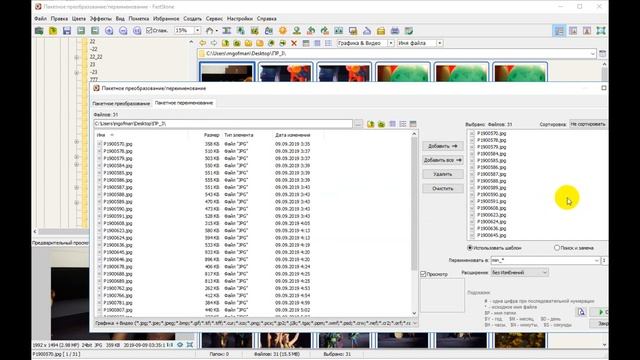This screenshot has height=360, width=640.
Task: Open the Переименовать в template dropdown arrow
Action: click(597, 260)
